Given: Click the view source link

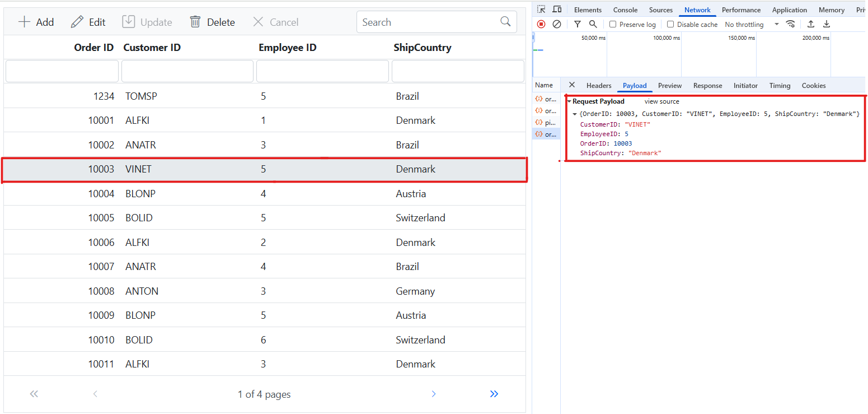Looking at the screenshot, I should click(661, 101).
